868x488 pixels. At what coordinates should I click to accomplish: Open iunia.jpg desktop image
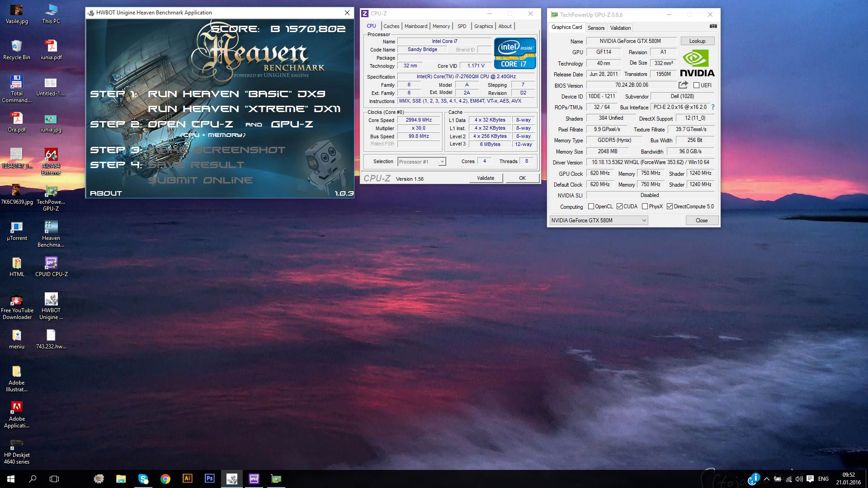click(51, 122)
